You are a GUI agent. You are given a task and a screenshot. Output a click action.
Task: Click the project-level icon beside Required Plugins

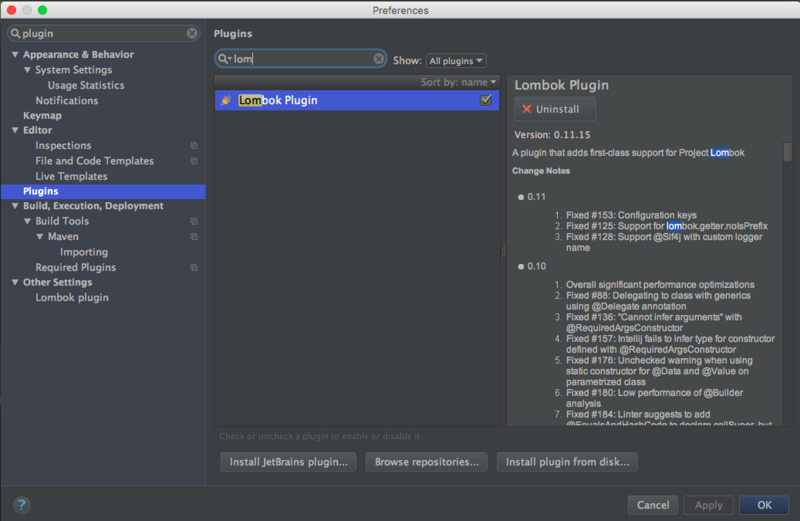pos(194,267)
